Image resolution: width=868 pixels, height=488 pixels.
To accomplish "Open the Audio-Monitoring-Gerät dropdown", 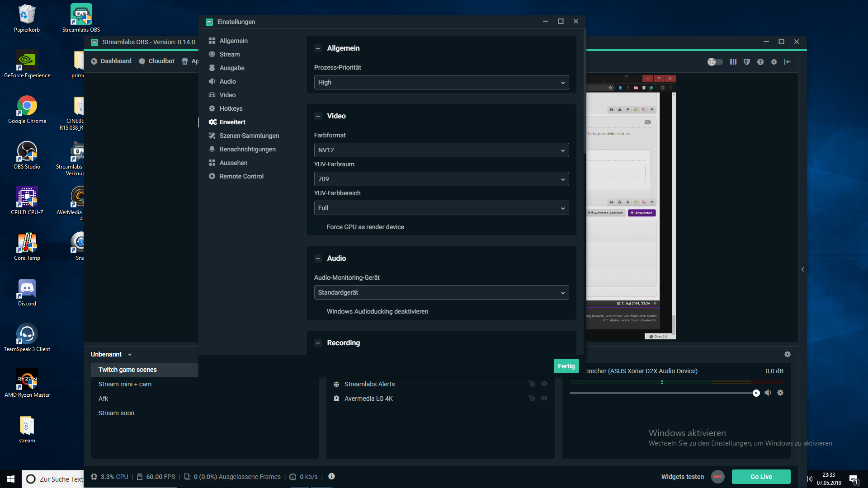I will (x=441, y=292).
